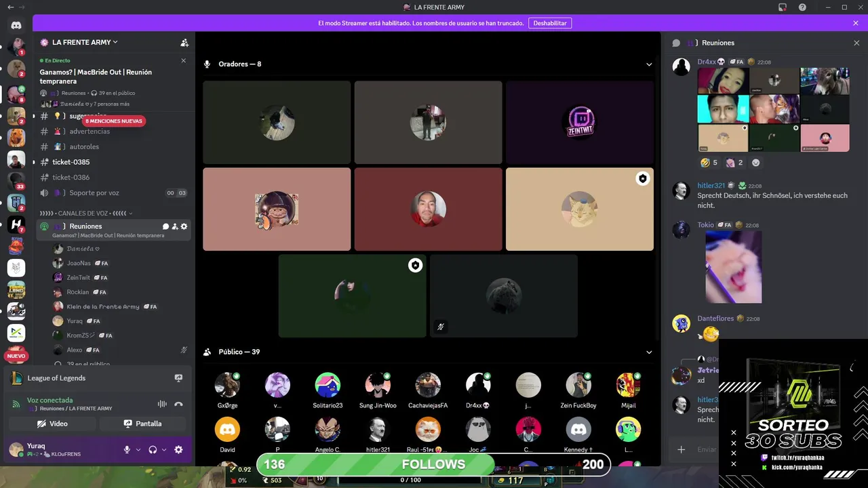Screen dimensions: 868x488
Task: Collapse the Oradores section chevron
Action: [x=649, y=64]
